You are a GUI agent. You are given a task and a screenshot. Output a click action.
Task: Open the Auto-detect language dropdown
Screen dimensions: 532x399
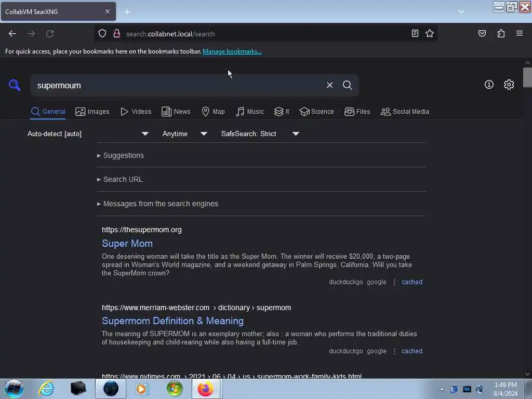[88, 134]
